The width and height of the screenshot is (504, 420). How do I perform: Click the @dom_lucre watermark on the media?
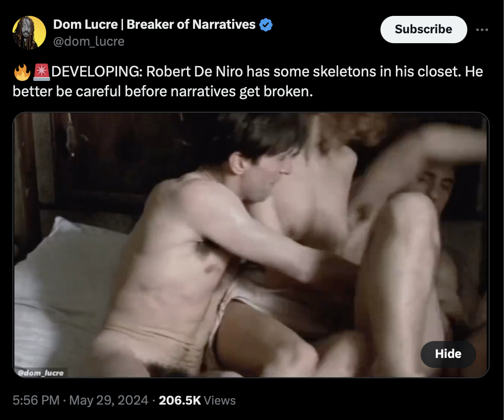pyautogui.click(x=41, y=373)
